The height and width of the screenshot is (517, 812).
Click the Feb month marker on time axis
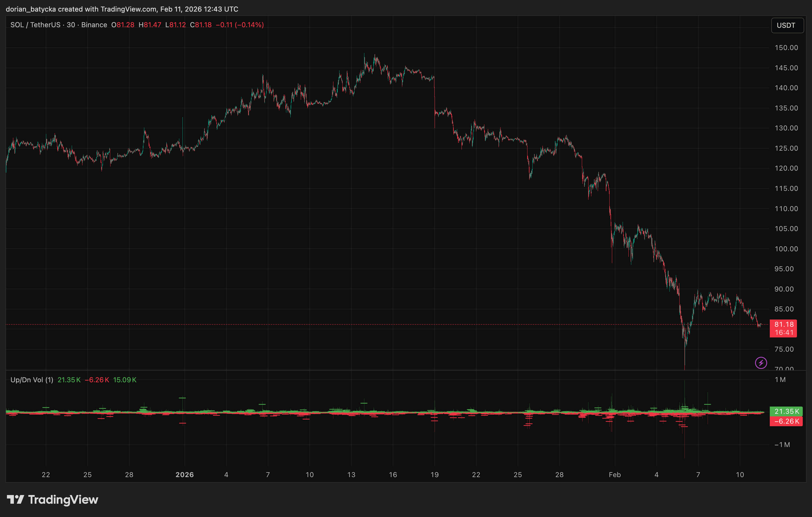pos(614,474)
